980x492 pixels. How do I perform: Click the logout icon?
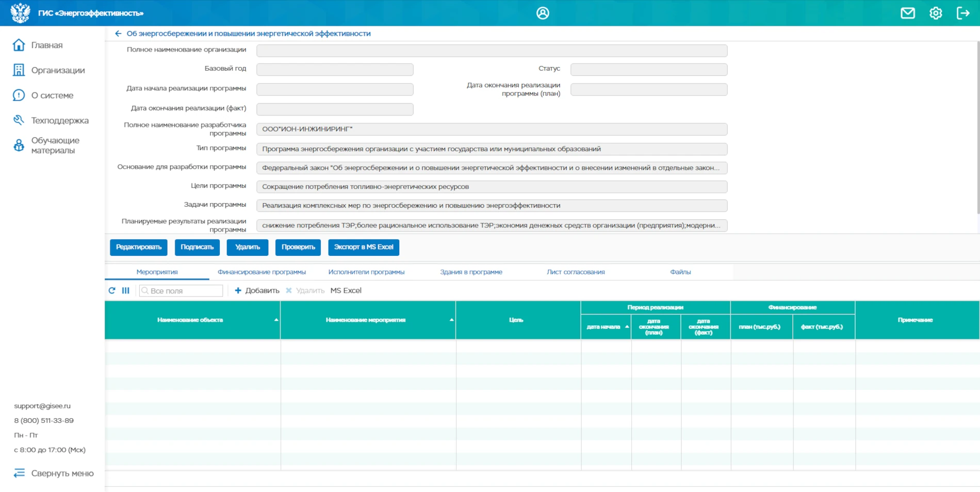point(963,13)
